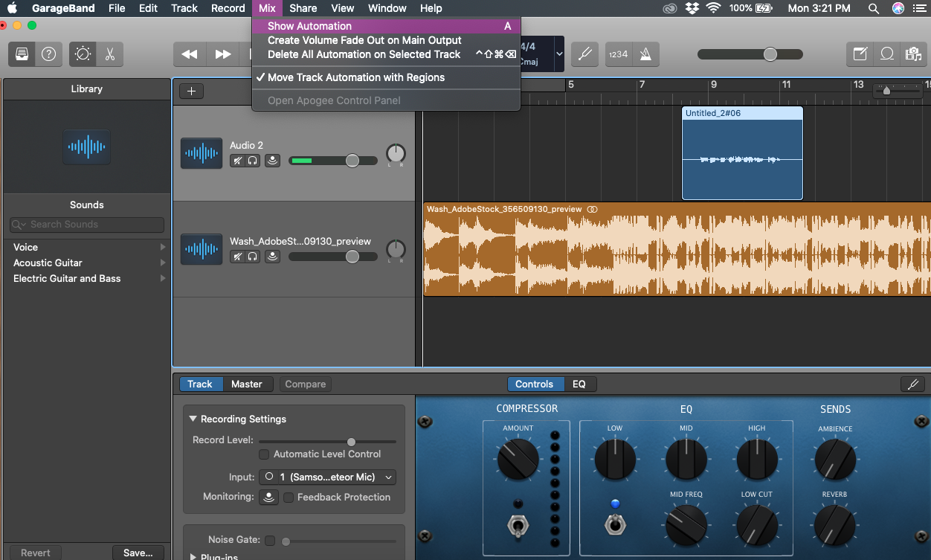
Task: Toggle Move Track Automation with Regions
Action: click(x=386, y=77)
